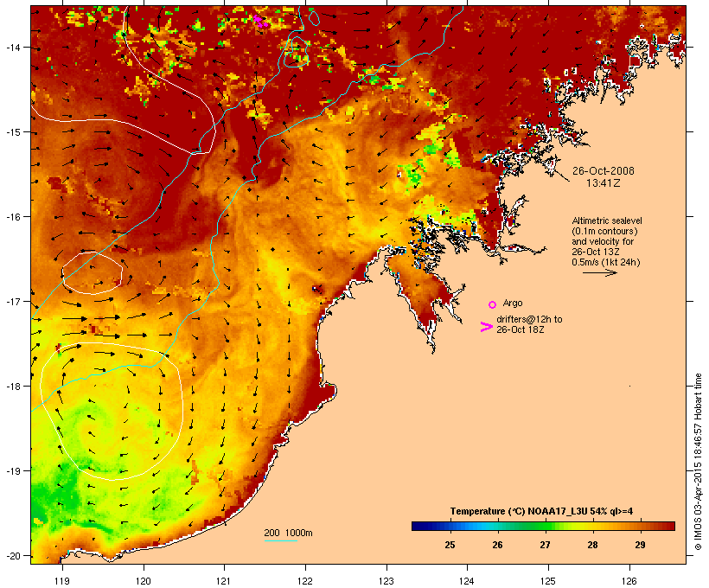
Task: Click the IMOS copyright timestamp text
Action: pyautogui.click(x=698, y=462)
